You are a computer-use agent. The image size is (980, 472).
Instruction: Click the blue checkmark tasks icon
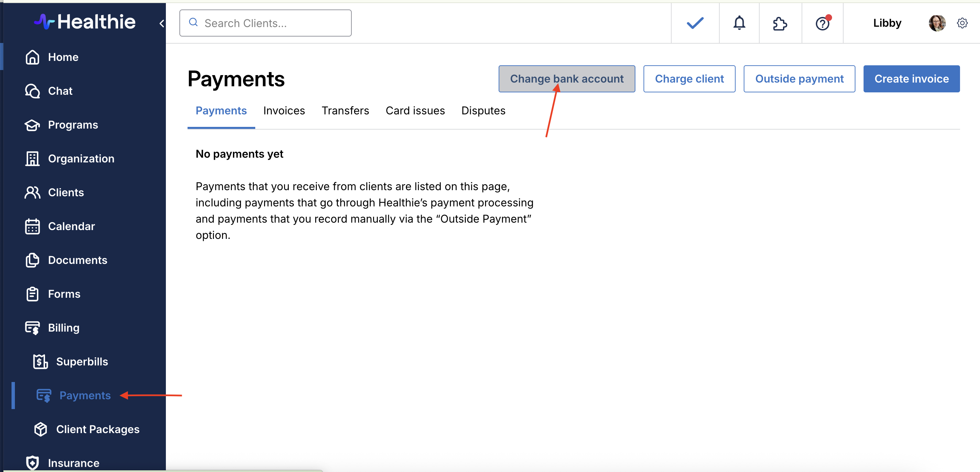point(695,23)
